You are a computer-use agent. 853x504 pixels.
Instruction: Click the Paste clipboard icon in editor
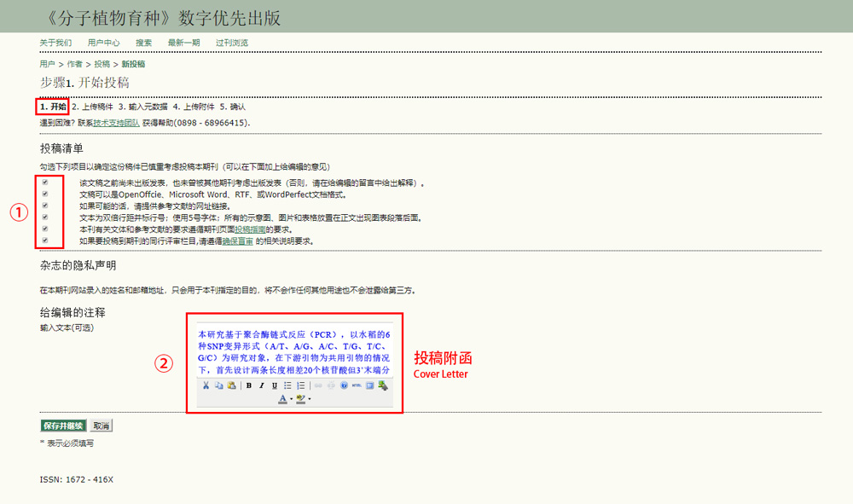[231, 385]
